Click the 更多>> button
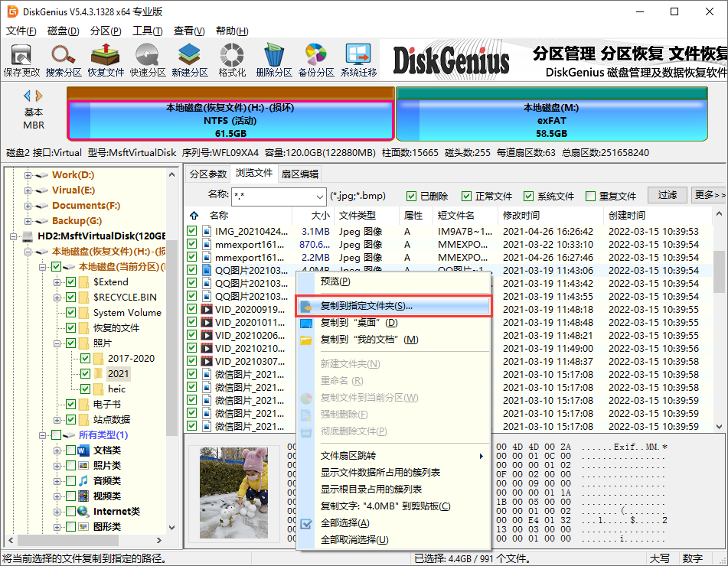This screenshot has width=728, height=566. (709, 195)
